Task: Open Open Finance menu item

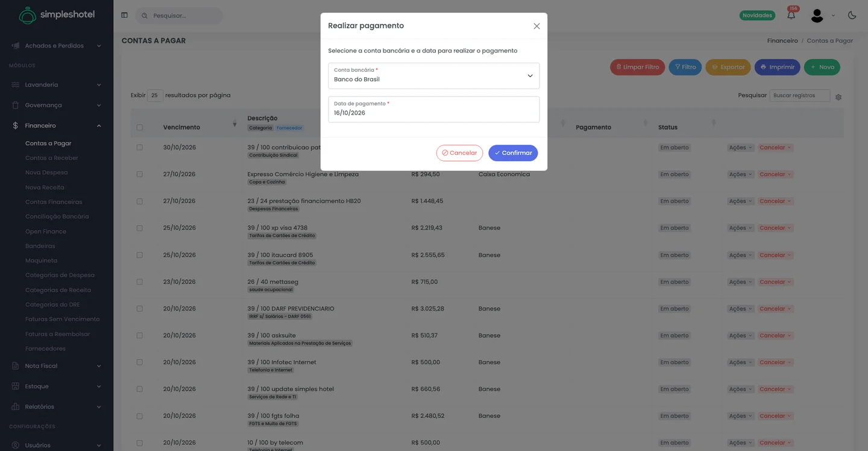Action: click(46, 232)
